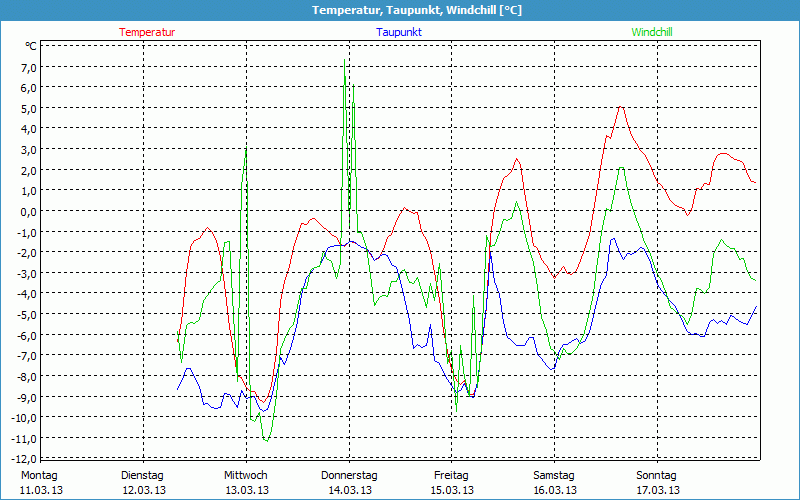This screenshot has height=500, width=800.
Task: Click the red Temperatur legend label
Action: 147,32
